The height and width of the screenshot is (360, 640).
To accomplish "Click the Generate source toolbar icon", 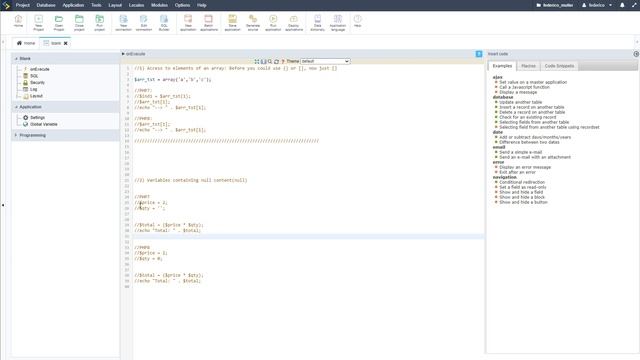I will (x=253, y=23).
